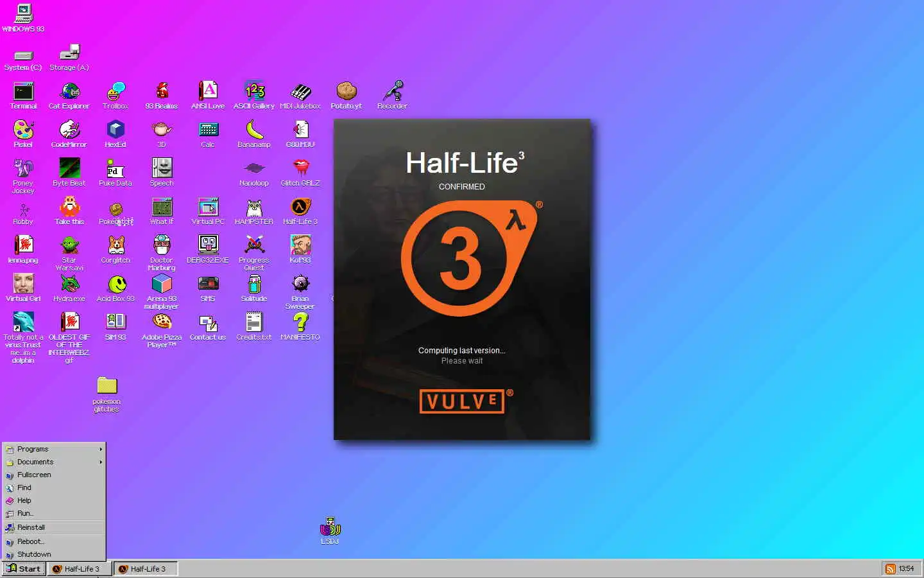Open the Potato.yt icon
The width and height of the screenshot is (924, 578).
[x=346, y=96]
